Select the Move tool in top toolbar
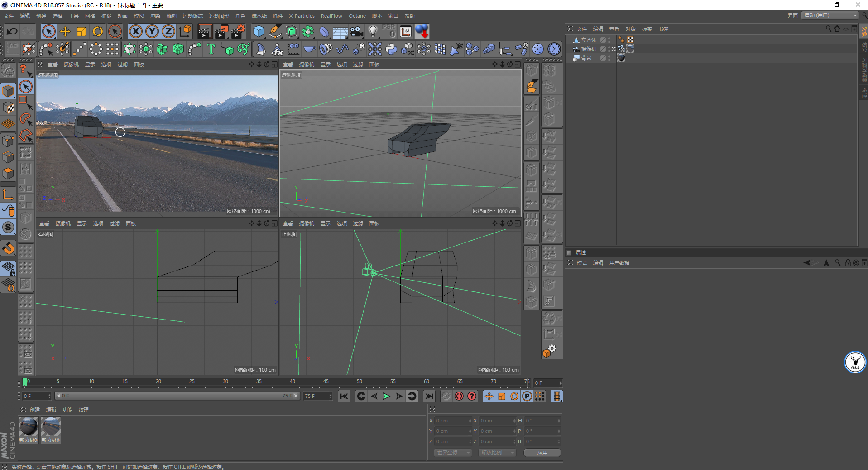 point(65,31)
